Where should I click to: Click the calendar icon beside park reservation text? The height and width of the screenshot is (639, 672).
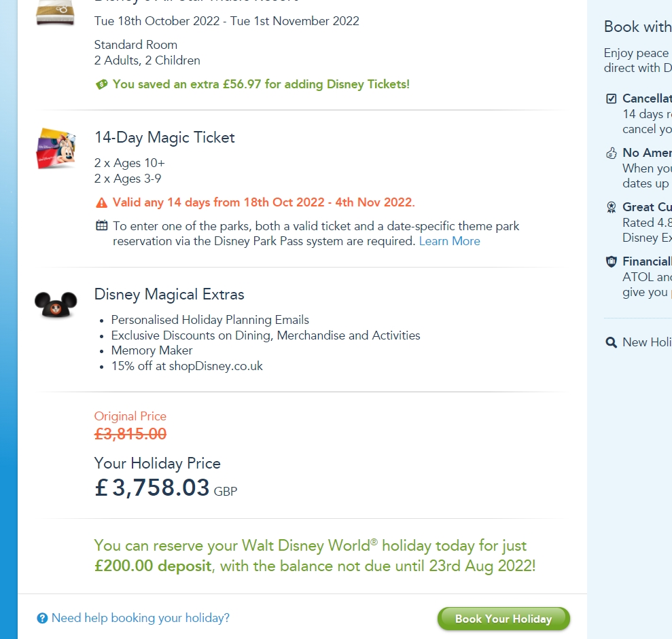click(x=102, y=225)
